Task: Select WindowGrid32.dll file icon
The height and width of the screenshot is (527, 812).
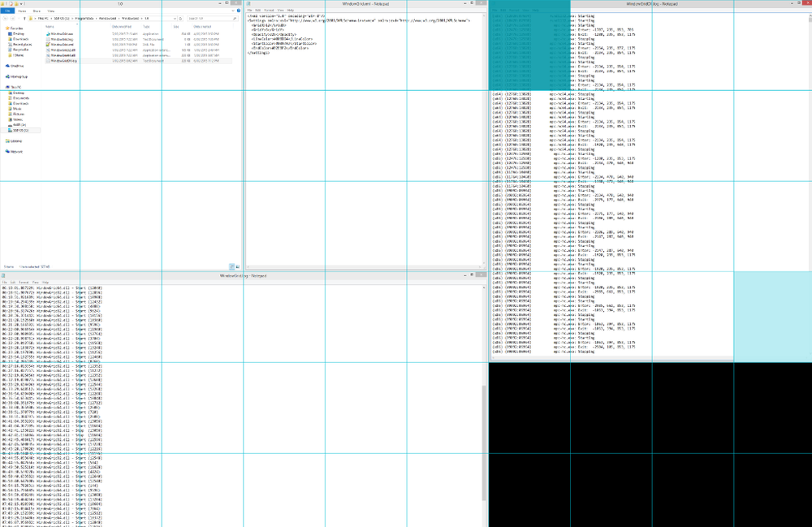Action: 48,50
